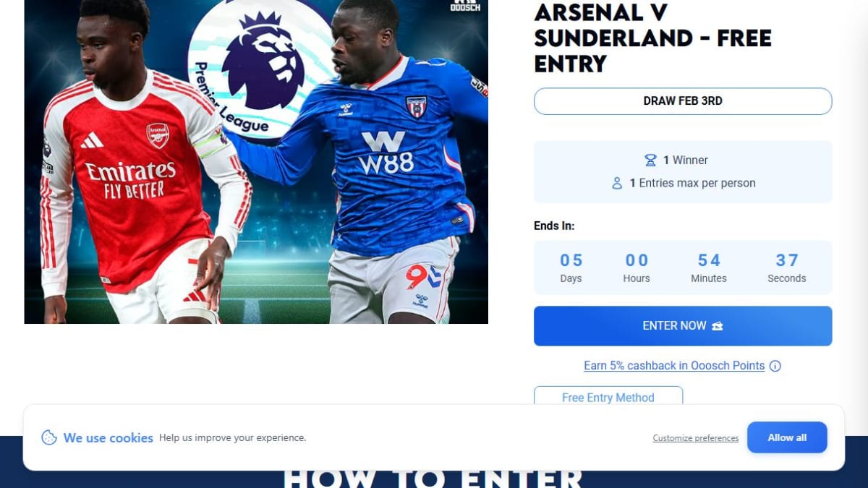Click the Seconds countdown value

(x=787, y=260)
